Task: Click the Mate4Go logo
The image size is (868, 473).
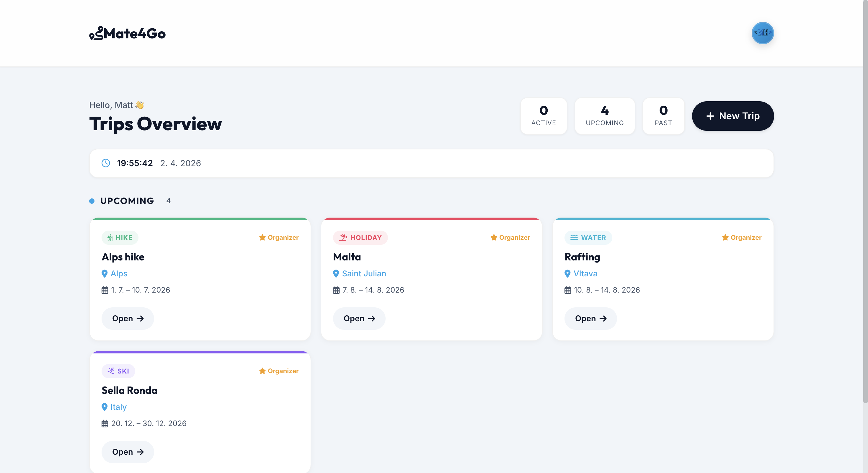Action: [127, 33]
